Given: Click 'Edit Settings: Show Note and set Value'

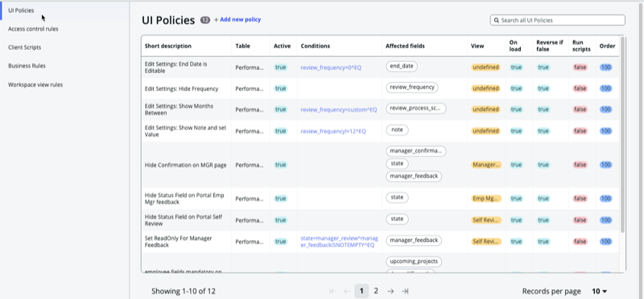Looking at the screenshot, I should click(x=186, y=131).
